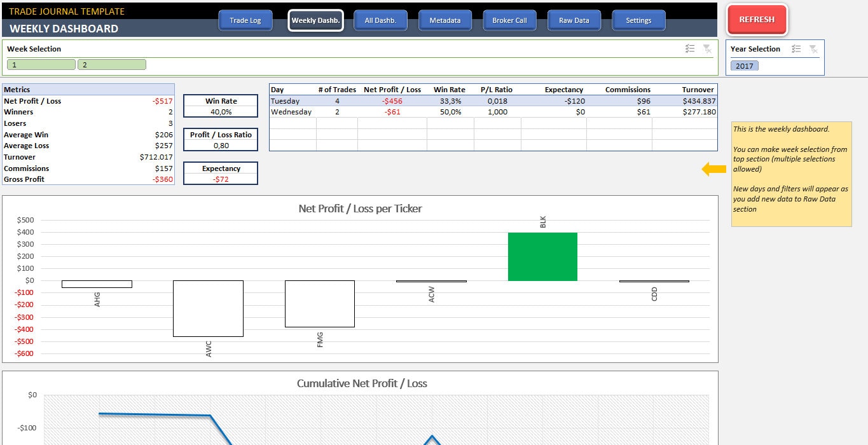868x445 pixels.
Task: Go to the Metadata section
Action: pyautogui.click(x=444, y=20)
